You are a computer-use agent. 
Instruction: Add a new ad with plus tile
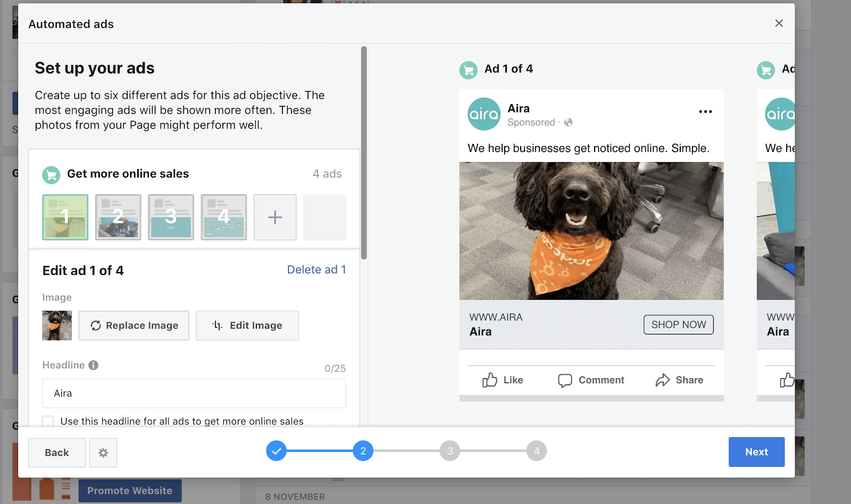click(x=275, y=217)
